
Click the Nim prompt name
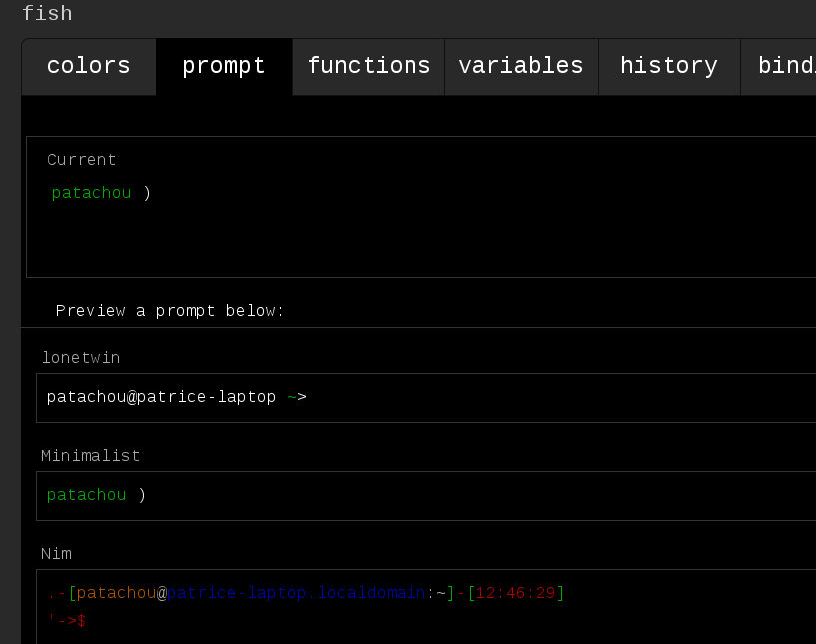tap(56, 554)
